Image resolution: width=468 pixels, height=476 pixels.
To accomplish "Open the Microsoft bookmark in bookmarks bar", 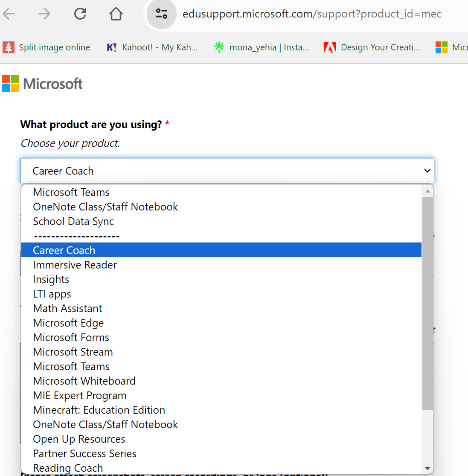I will pos(451,47).
